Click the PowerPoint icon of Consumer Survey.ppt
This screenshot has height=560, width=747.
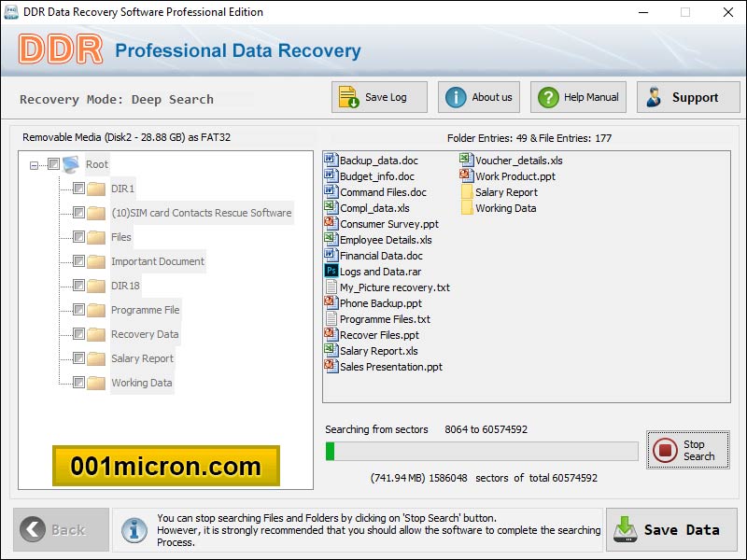331,223
